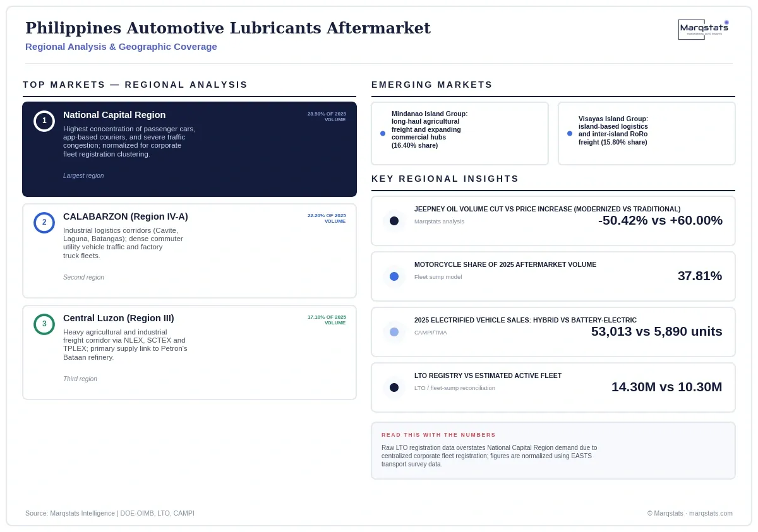Click the 22.20% of 2025 volume label
Viewport: 758px width, 532px height.
click(327, 218)
